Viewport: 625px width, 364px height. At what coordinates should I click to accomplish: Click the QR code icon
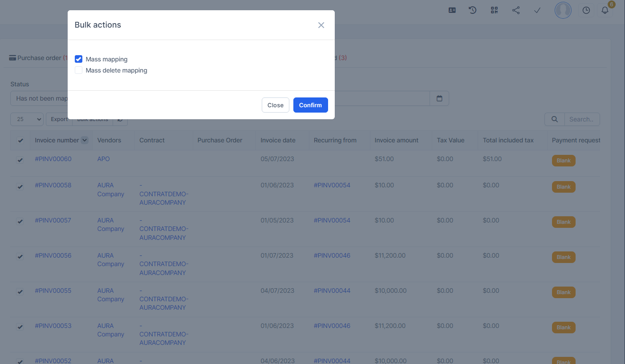pos(494,10)
